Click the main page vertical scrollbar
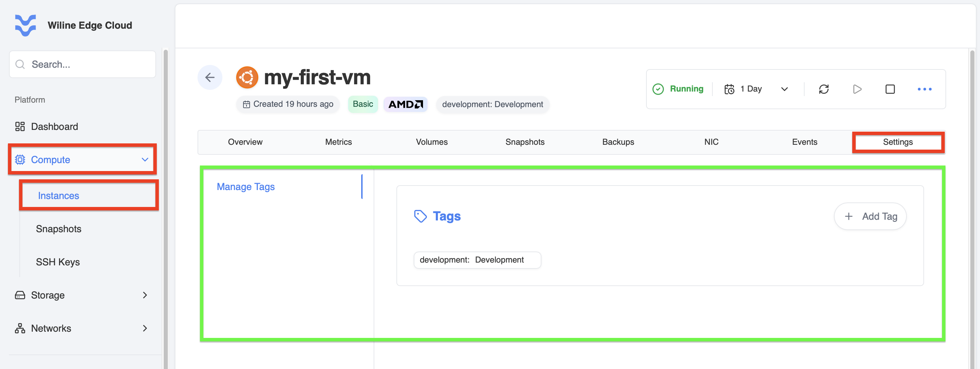 pos(972,209)
